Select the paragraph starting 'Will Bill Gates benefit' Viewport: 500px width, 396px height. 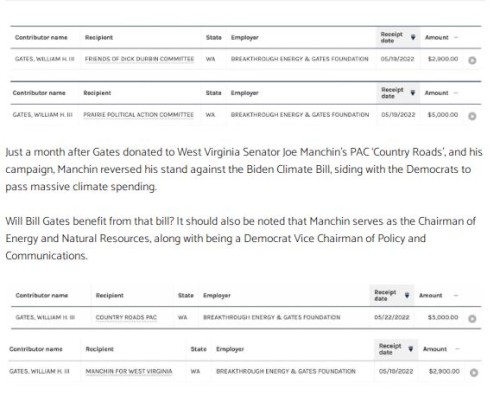(241, 239)
